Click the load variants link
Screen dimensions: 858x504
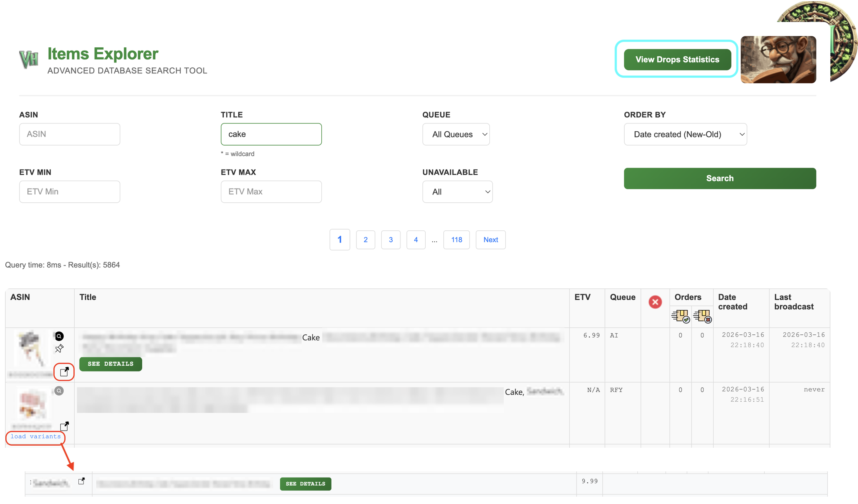(x=36, y=436)
